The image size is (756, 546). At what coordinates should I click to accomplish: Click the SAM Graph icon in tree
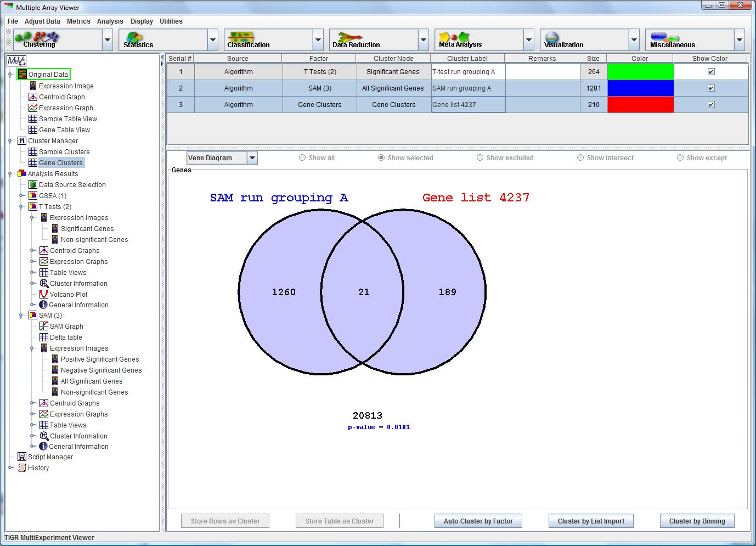[44, 326]
